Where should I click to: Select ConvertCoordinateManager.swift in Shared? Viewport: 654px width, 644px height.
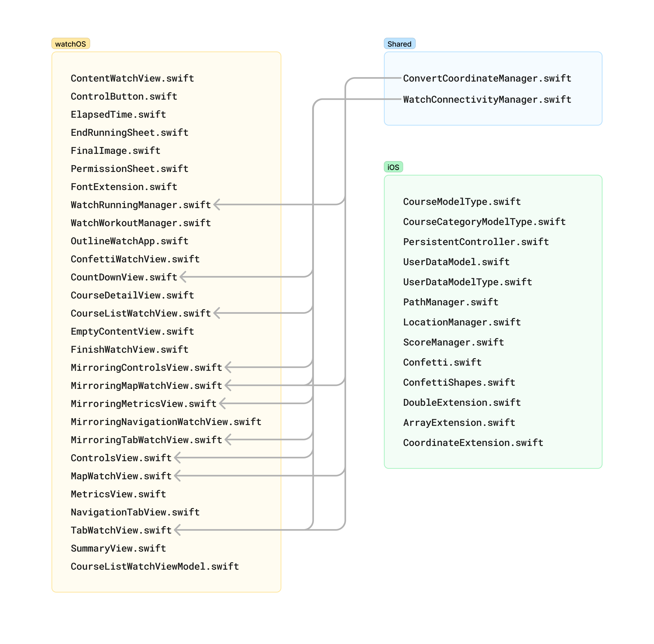pos(487,78)
